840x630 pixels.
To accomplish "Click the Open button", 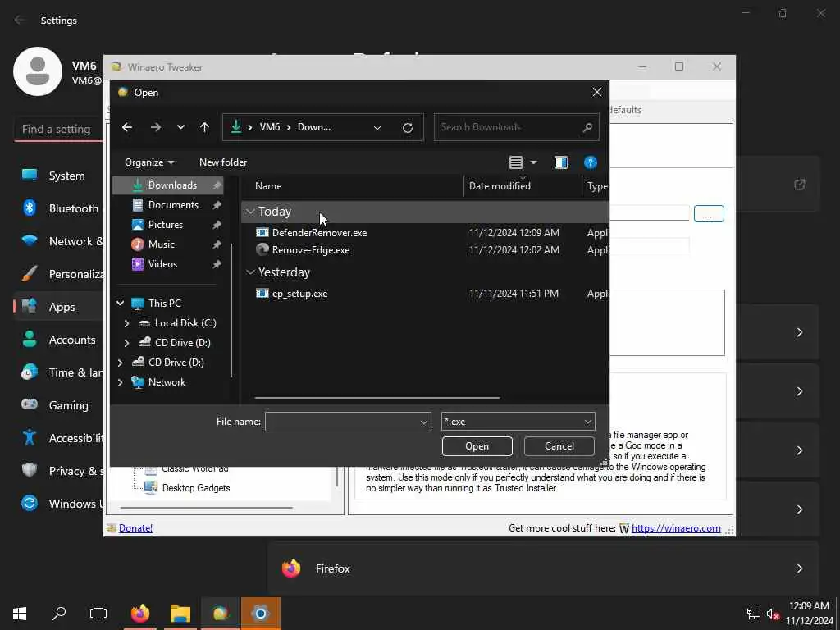I will tap(477, 446).
